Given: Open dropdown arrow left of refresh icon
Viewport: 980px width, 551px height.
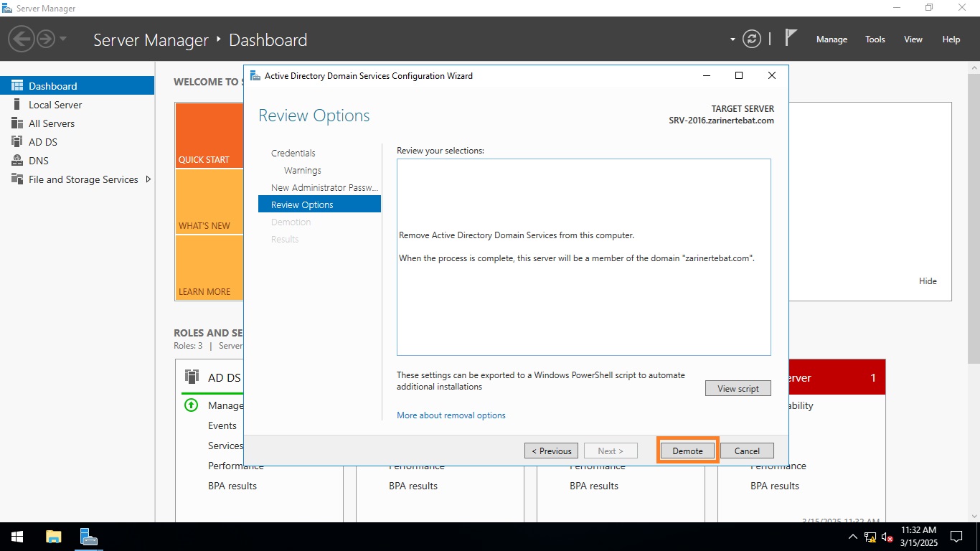Looking at the screenshot, I should (732, 39).
